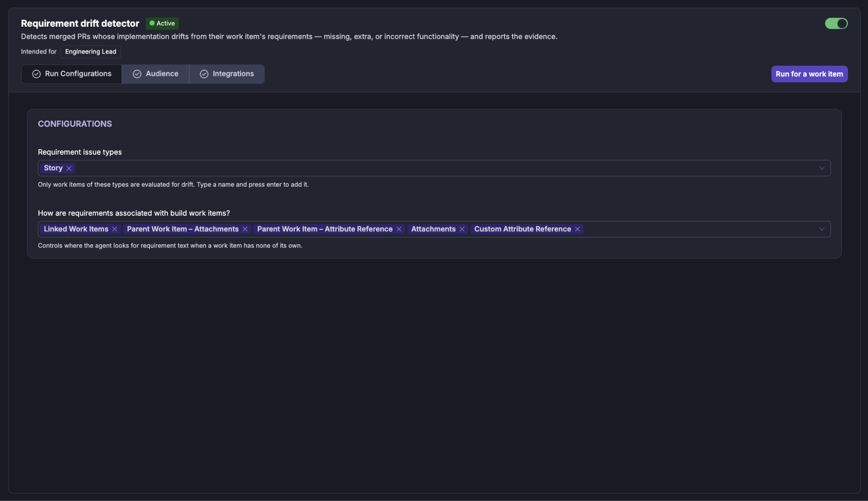
Task: Click the Run Configurations checkmark icon
Action: pos(36,74)
